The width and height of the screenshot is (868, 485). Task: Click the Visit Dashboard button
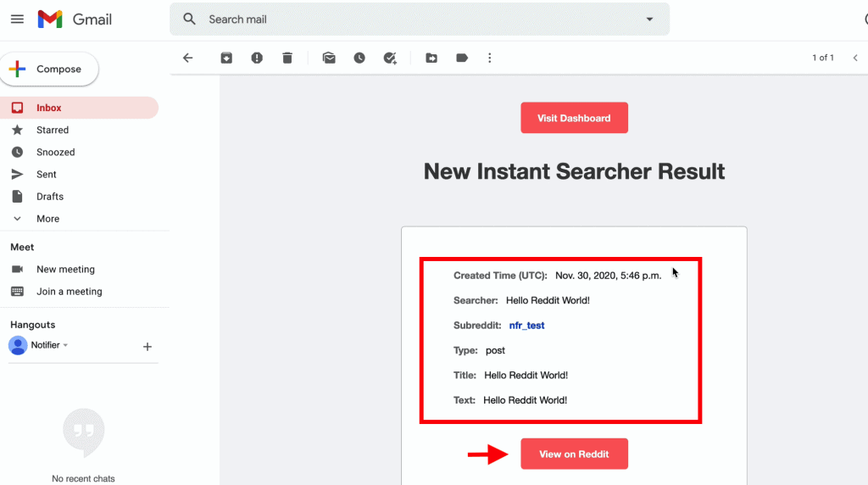[x=574, y=118]
